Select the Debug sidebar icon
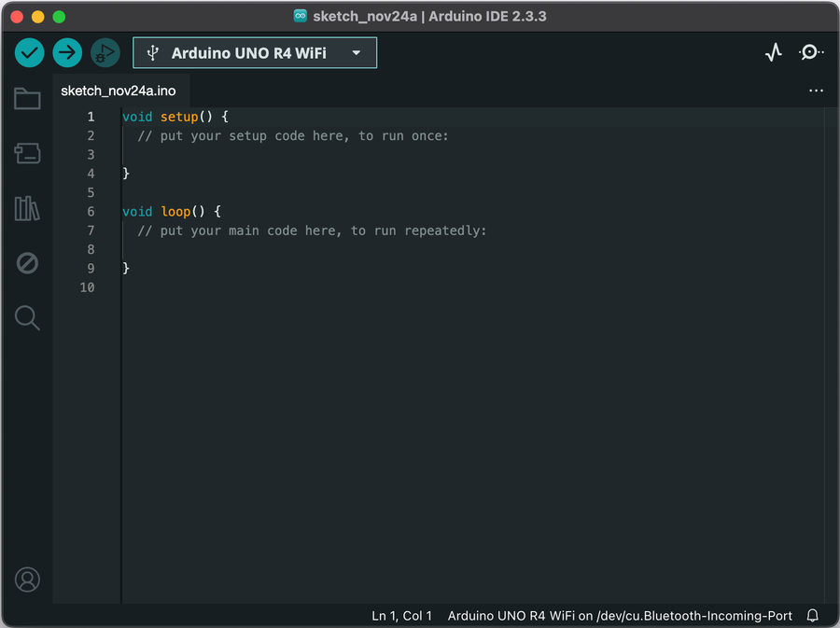The height and width of the screenshot is (628, 840). [27, 263]
